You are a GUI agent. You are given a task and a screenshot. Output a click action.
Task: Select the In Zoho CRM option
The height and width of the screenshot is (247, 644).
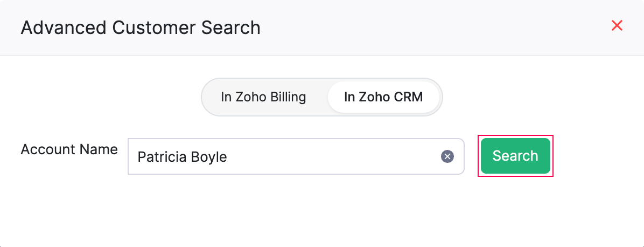click(383, 97)
